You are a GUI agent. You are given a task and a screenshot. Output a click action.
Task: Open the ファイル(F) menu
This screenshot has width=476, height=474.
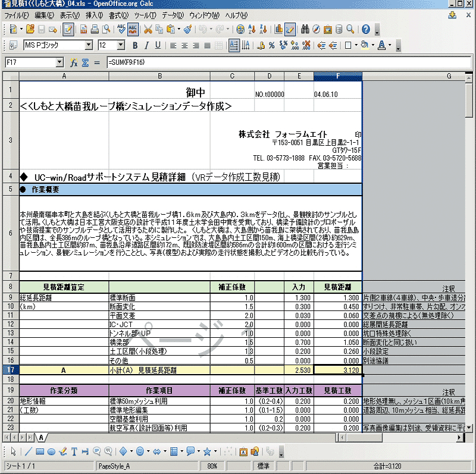17,15
